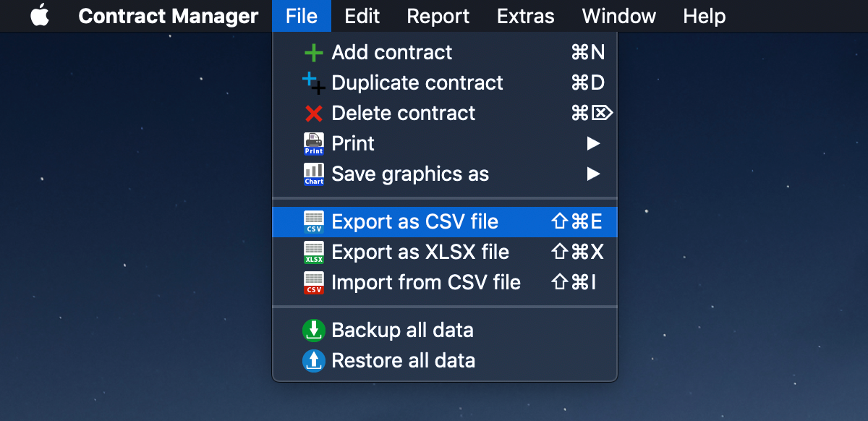Open the Apple menu
Screen dimensions: 868x421
[x=40, y=15]
